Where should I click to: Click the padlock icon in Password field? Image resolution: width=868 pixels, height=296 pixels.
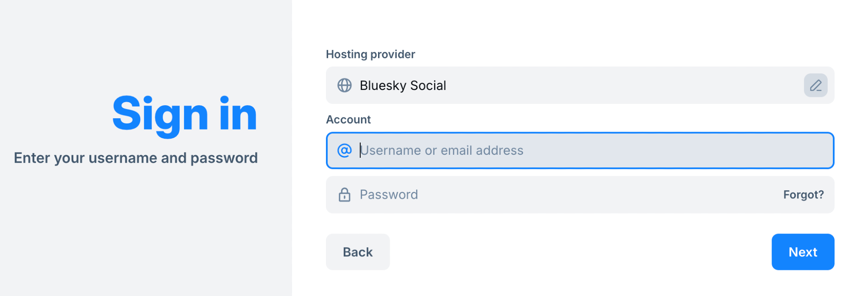[345, 195]
